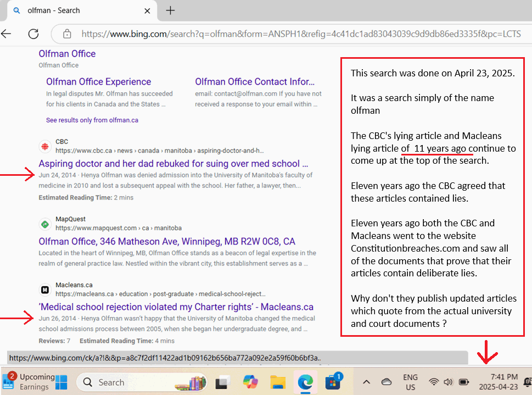
Task: Click the CBC site favicon
Action: tap(45, 146)
